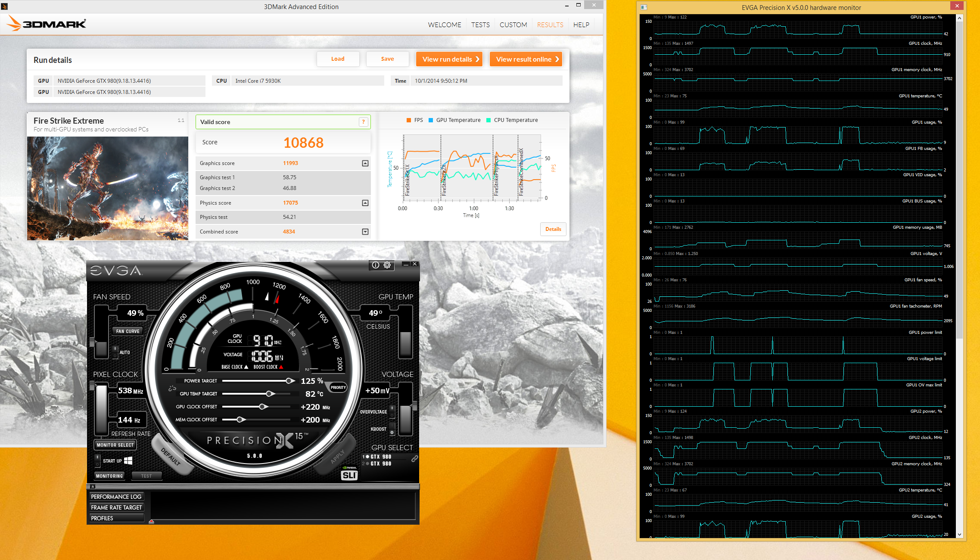The width and height of the screenshot is (980, 560).
Task: Expand the Graphics score details
Action: (365, 163)
